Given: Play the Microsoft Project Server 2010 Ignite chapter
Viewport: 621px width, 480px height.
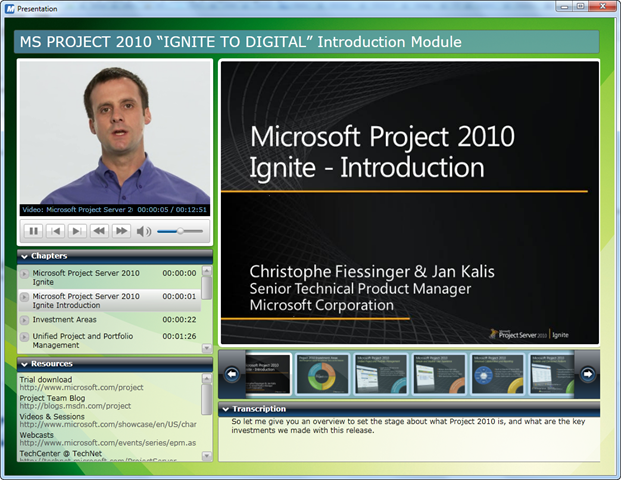Looking at the screenshot, I should tap(86, 277).
